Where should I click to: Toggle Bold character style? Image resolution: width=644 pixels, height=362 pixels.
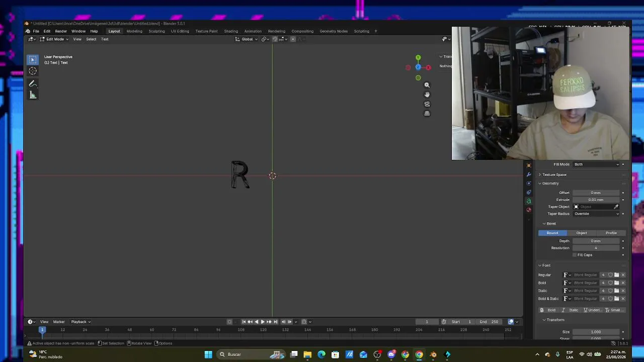[x=548, y=310]
